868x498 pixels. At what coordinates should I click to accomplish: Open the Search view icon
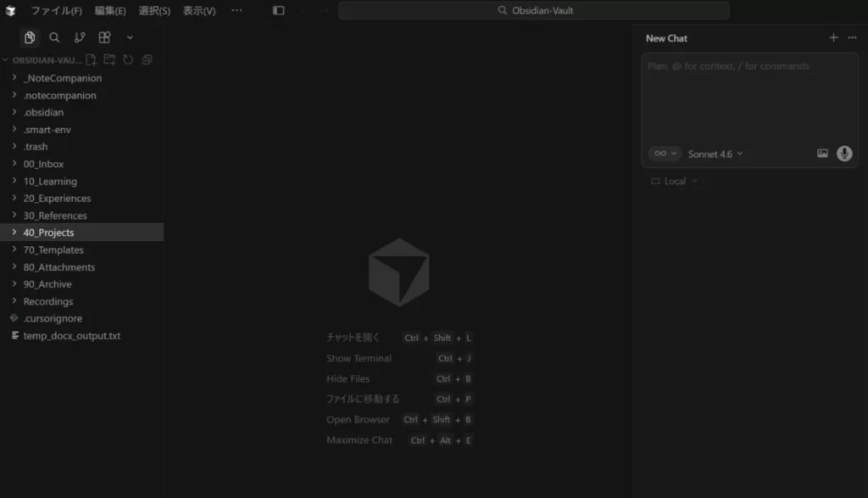54,37
